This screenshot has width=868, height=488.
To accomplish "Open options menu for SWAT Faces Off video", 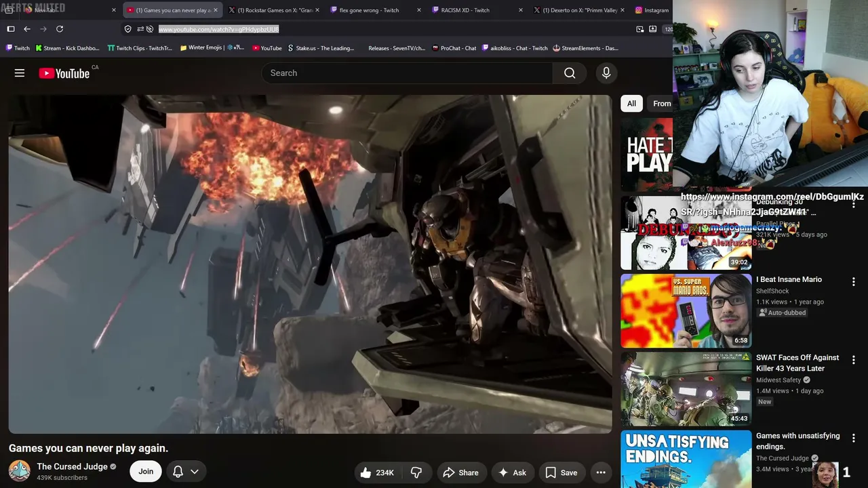I will tap(854, 360).
